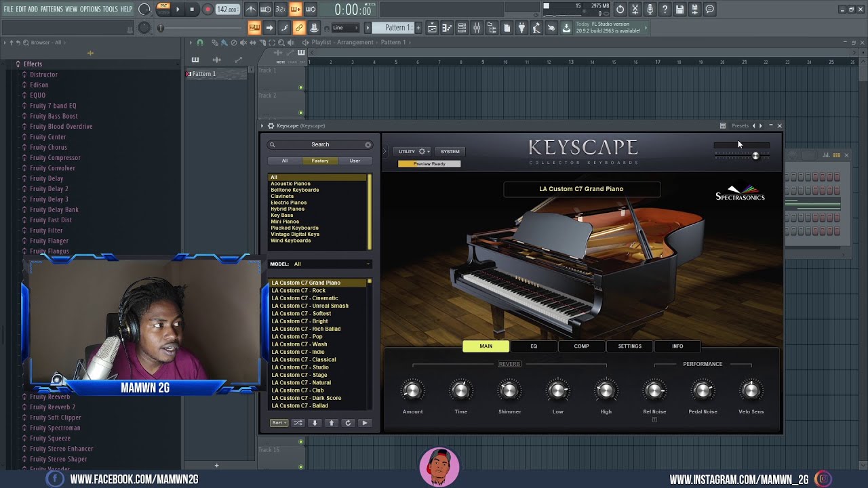Click the reverb Amount knob
This screenshot has width=868, height=488.
pos(412,390)
